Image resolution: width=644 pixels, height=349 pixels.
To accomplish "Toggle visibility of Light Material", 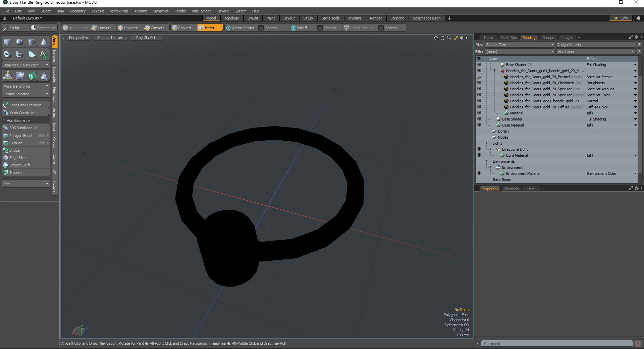I will click(x=479, y=155).
